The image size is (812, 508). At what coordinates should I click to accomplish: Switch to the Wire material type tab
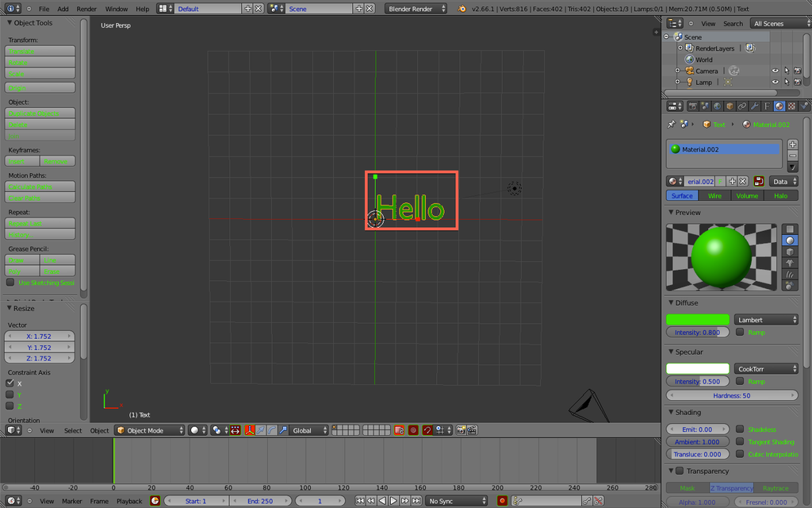click(714, 195)
